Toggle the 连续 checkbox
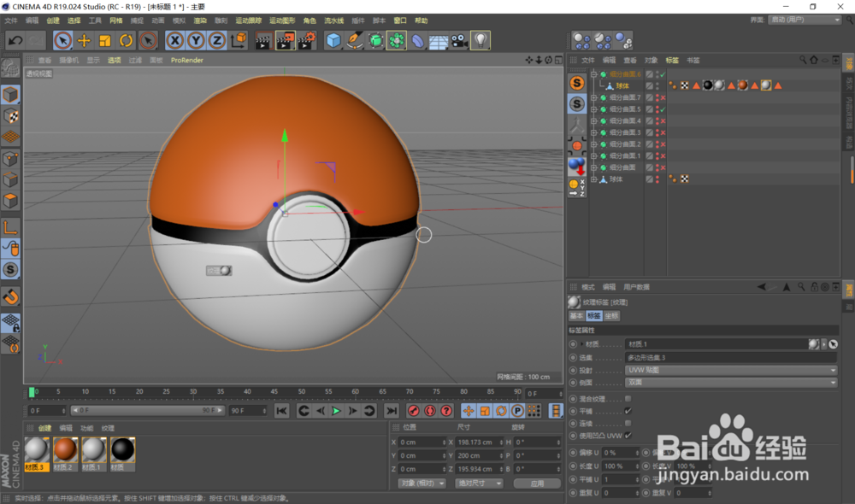855x504 pixels. pyautogui.click(x=628, y=423)
